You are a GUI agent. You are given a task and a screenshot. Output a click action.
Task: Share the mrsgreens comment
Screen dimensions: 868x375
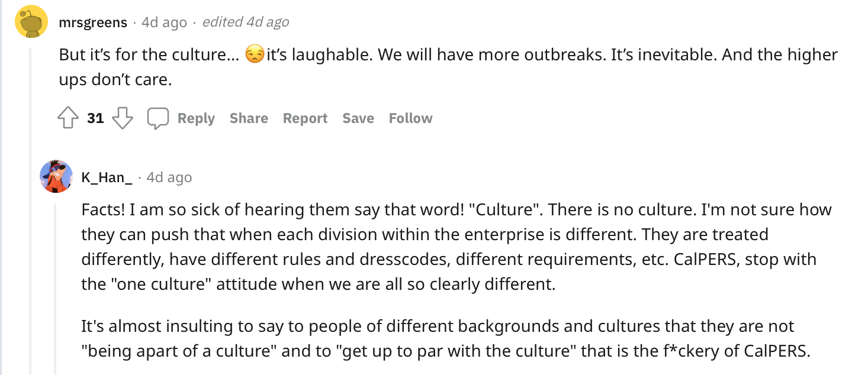coord(249,118)
